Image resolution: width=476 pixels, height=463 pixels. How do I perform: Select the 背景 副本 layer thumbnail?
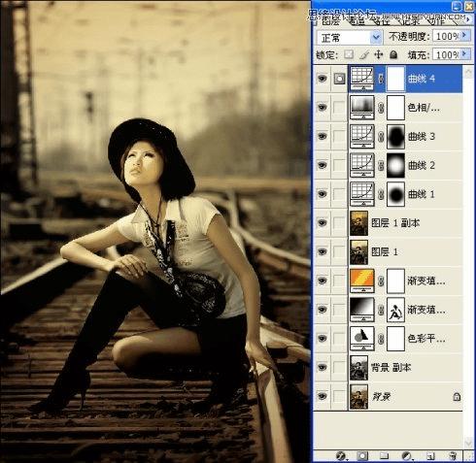pyautogui.click(x=358, y=367)
